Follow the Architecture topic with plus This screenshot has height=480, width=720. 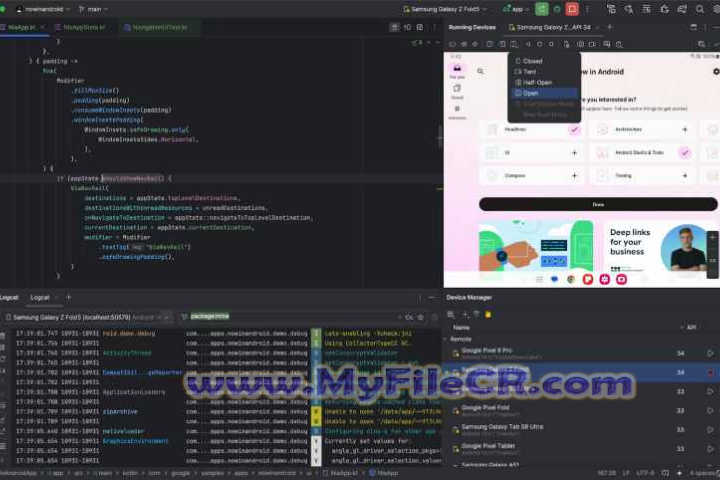click(x=685, y=130)
